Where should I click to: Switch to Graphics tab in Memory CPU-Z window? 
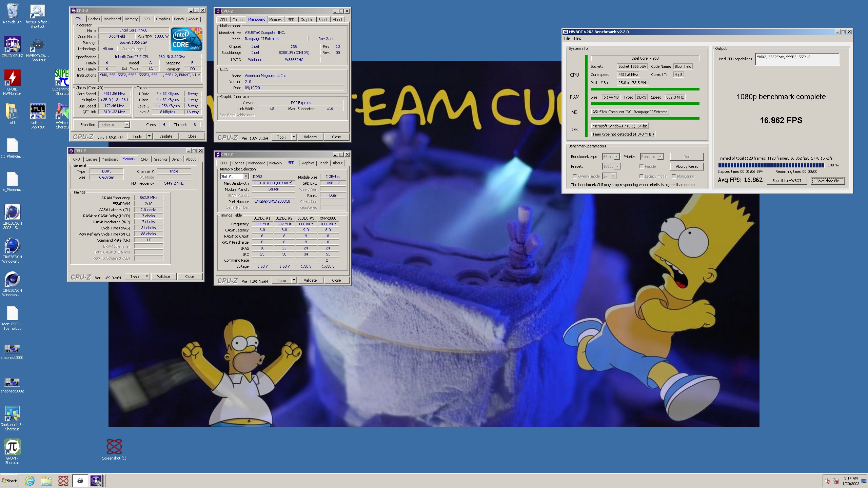[160, 159]
